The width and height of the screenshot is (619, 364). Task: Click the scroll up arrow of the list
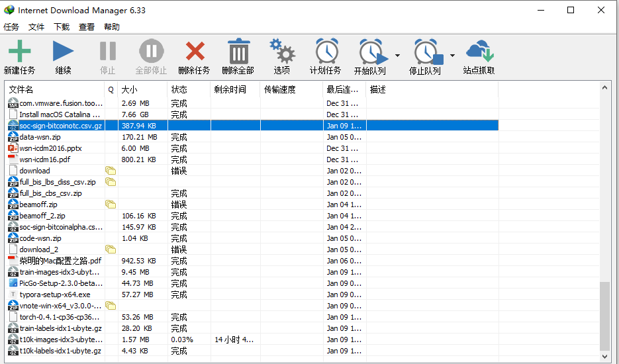[x=604, y=87]
